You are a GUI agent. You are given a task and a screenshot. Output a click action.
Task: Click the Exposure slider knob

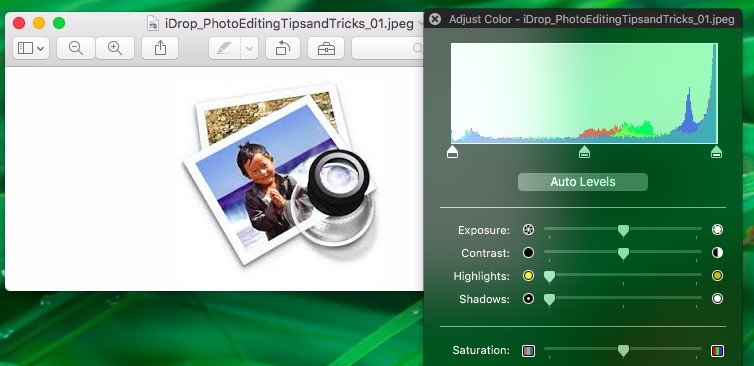pyautogui.click(x=623, y=231)
